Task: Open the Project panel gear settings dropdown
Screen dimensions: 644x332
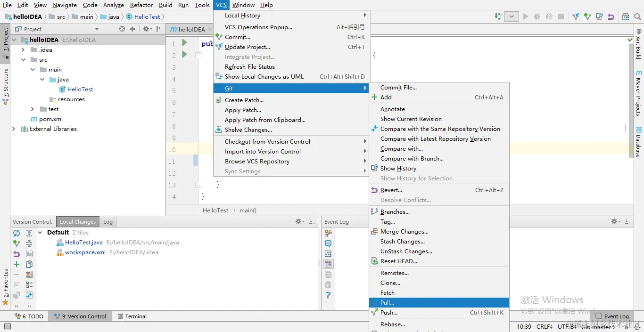Action: click(x=147, y=29)
